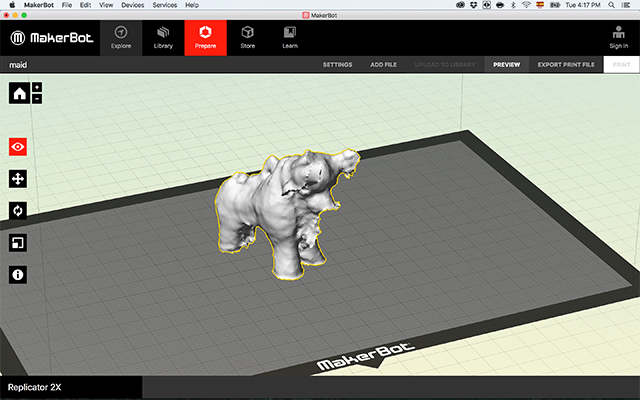
Task: Open the Devices menu
Action: pyautogui.click(x=133, y=5)
